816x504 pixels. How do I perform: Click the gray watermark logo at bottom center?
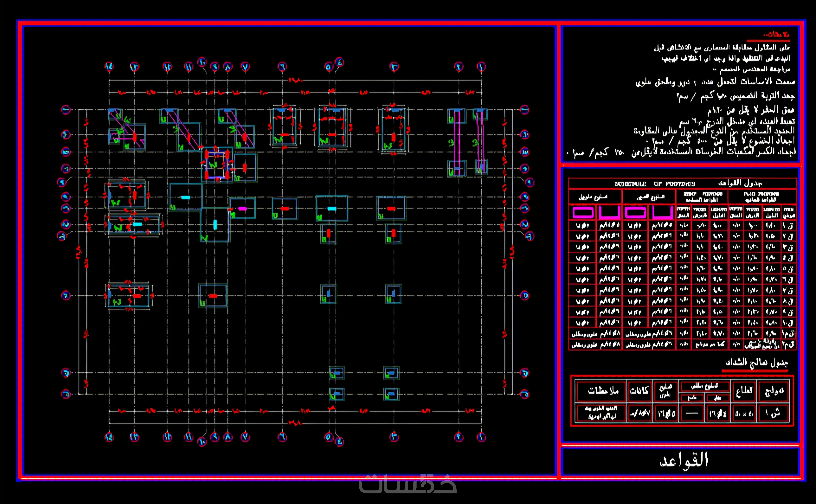tap(408, 484)
